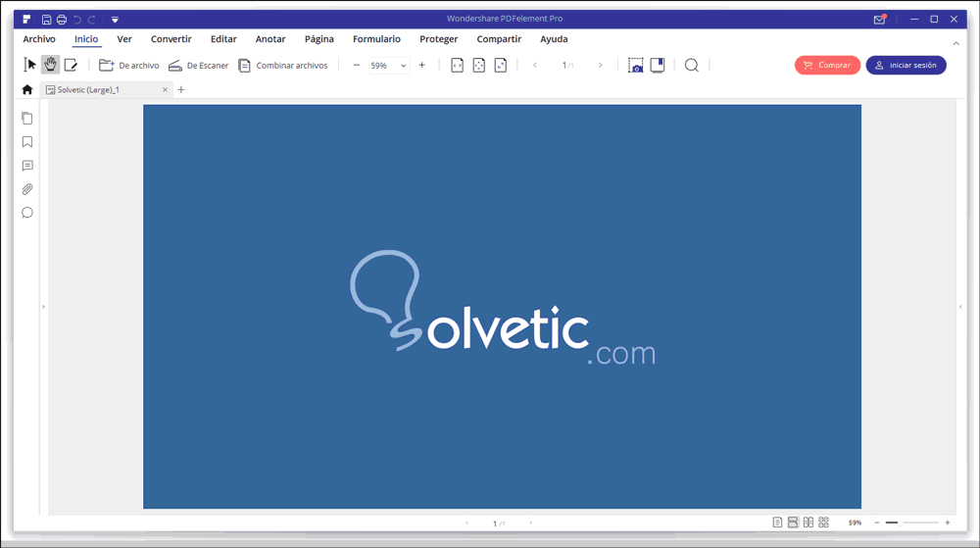
Task: Fit page to width icon
Action: [x=457, y=65]
